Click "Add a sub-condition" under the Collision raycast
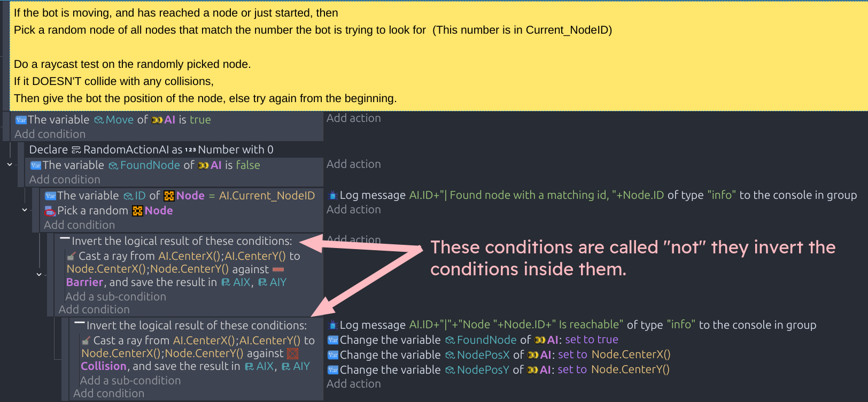Screen dimensions: 868x402 (130, 381)
